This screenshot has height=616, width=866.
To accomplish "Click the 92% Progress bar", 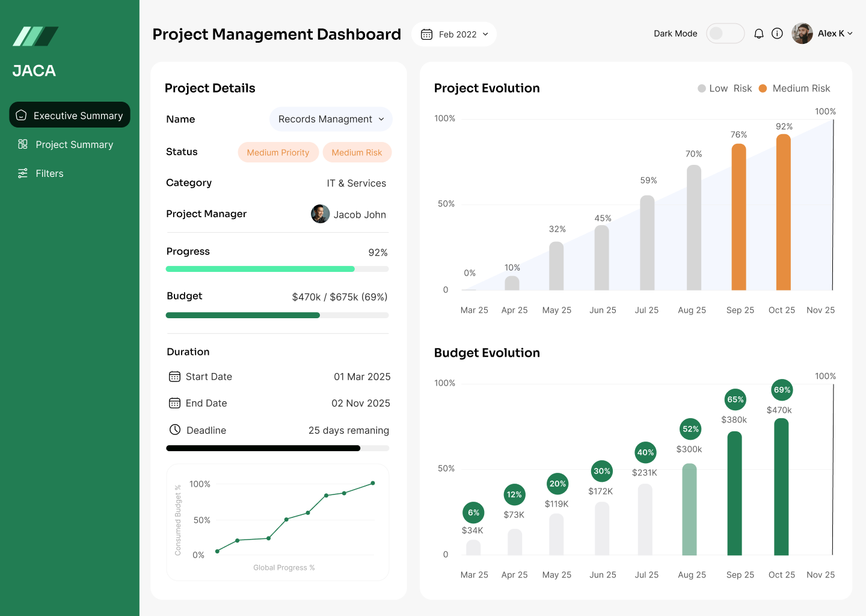I will 277,269.
